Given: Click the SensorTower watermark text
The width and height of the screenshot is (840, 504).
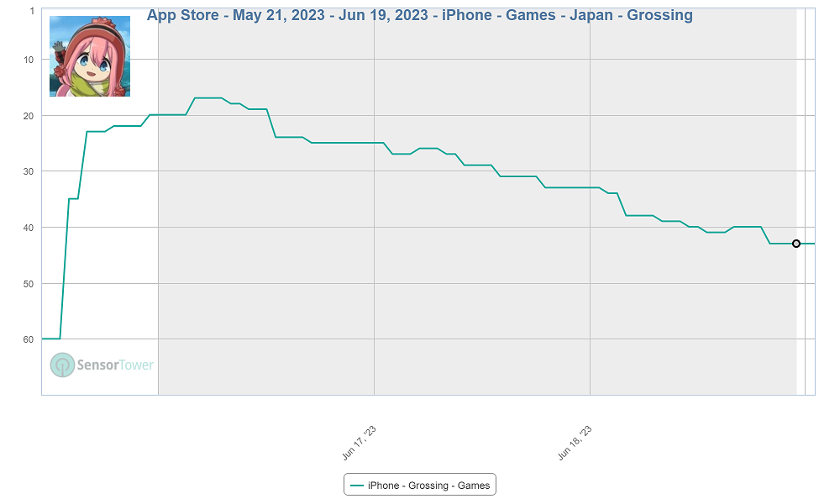Looking at the screenshot, I should pos(115,365).
